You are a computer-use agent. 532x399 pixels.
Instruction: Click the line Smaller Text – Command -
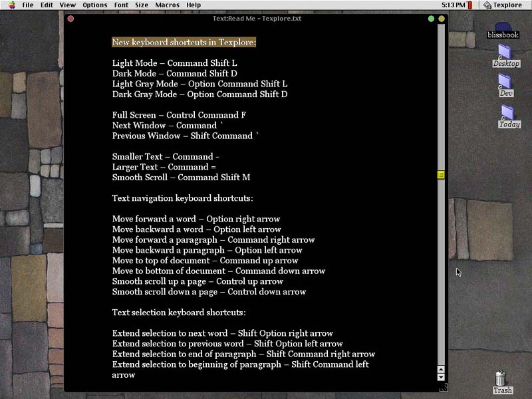[x=166, y=157]
